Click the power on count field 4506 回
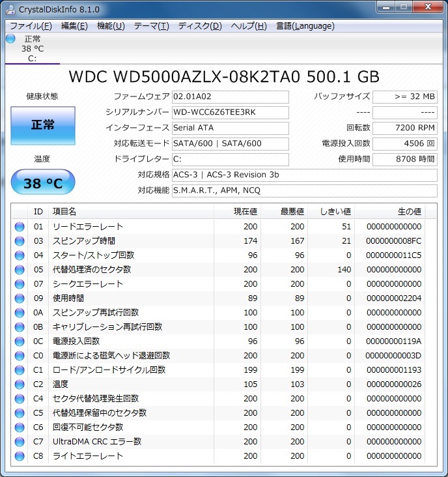The width and height of the screenshot is (448, 477). [x=405, y=143]
